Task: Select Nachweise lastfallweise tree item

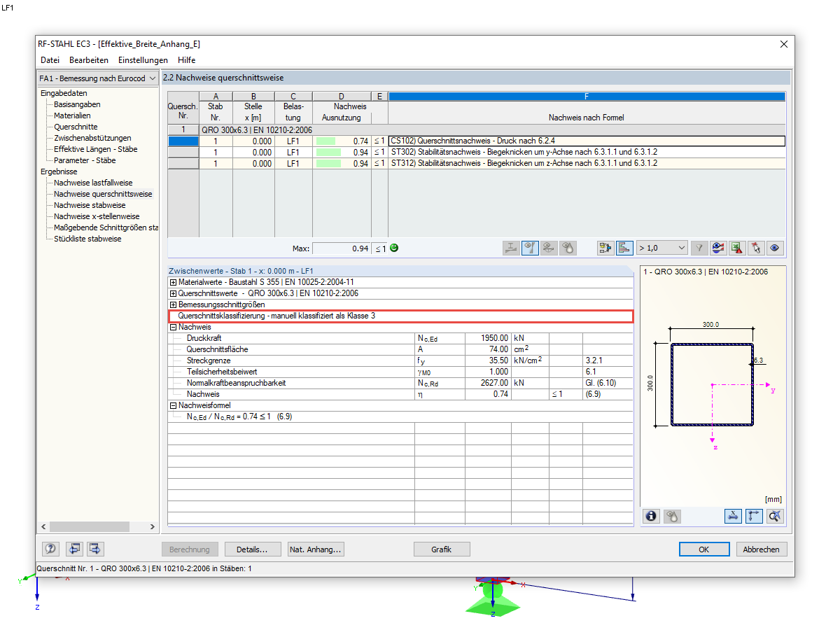Action: coord(93,183)
